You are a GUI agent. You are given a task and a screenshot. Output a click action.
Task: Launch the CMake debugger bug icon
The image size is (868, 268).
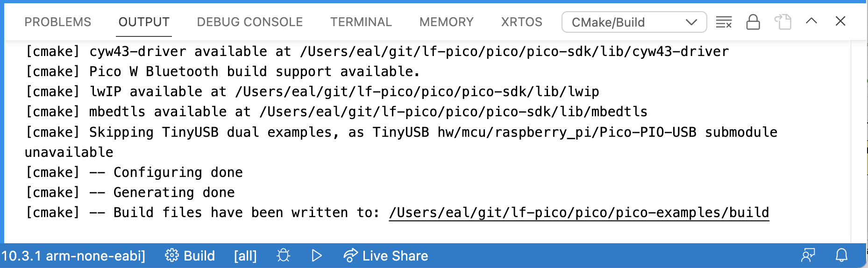(x=284, y=256)
